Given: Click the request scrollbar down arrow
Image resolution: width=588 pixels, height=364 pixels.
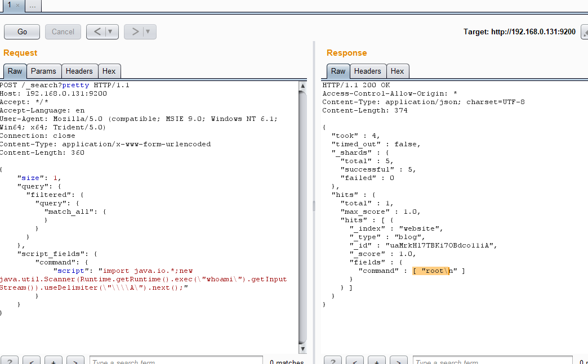Looking at the screenshot, I should [302, 349].
